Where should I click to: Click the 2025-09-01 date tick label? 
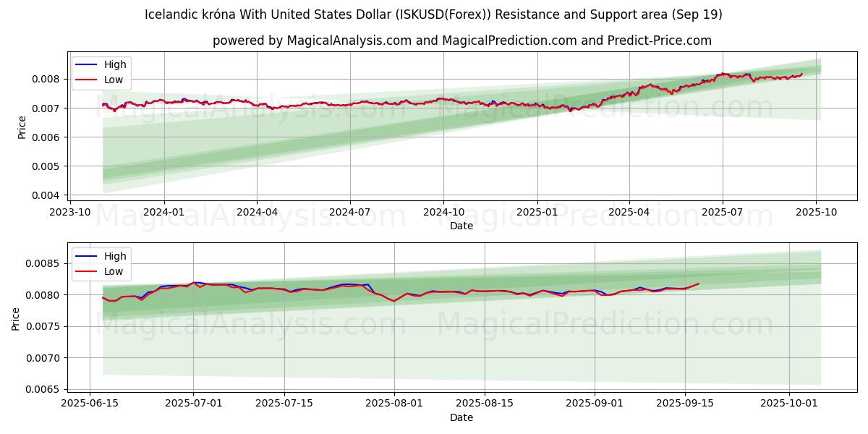pyautogui.click(x=595, y=404)
